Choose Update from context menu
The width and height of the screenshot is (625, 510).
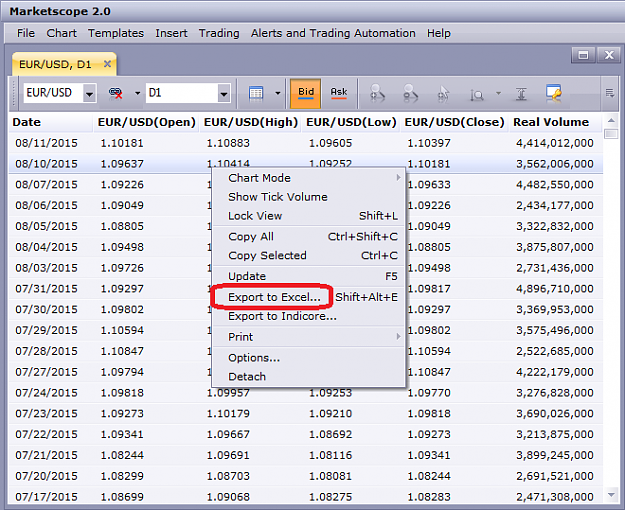click(309, 276)
